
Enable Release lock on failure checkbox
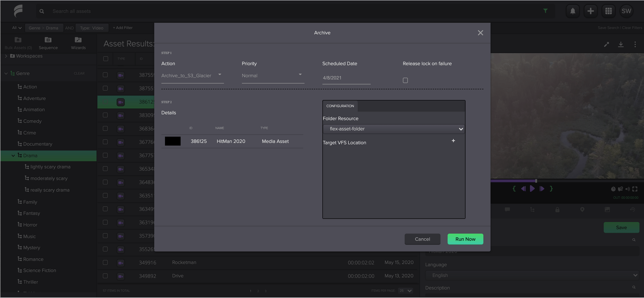click(405, 80)
